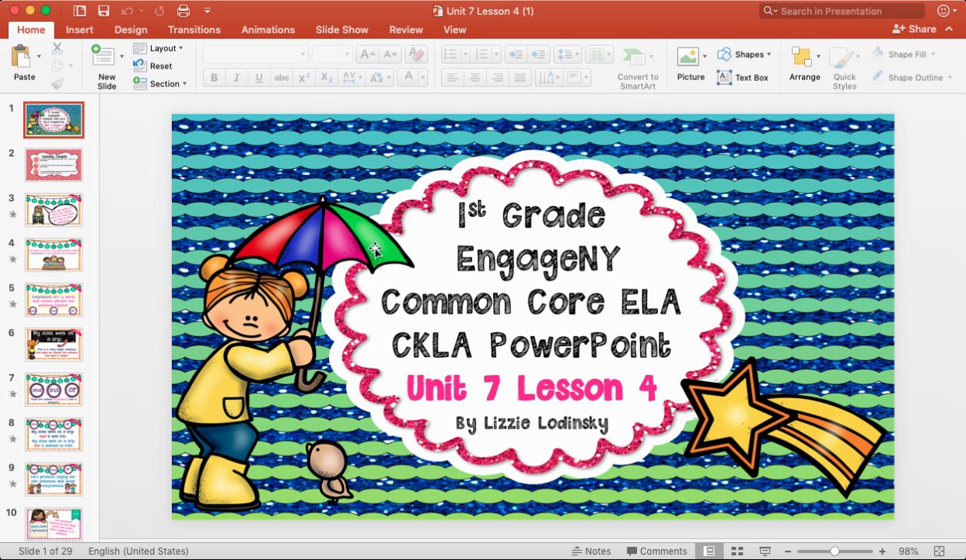The image size is (966, 560).
Task: Click the Save icon in title bar
Action: click(x=103, y=11)
